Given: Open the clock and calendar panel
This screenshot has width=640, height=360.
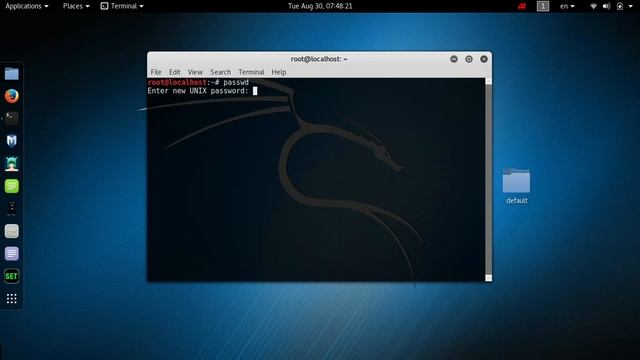Looking at the screenshot, I should [320, 6].
